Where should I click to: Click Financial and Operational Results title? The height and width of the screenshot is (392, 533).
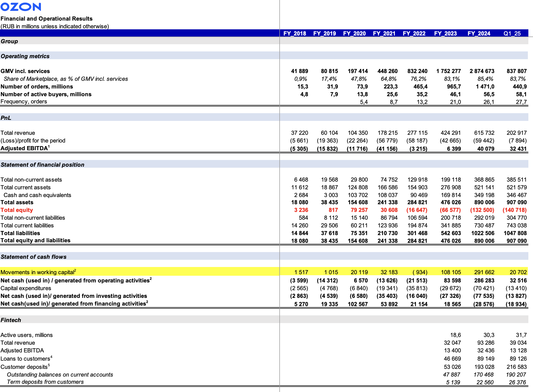[46, 19]
